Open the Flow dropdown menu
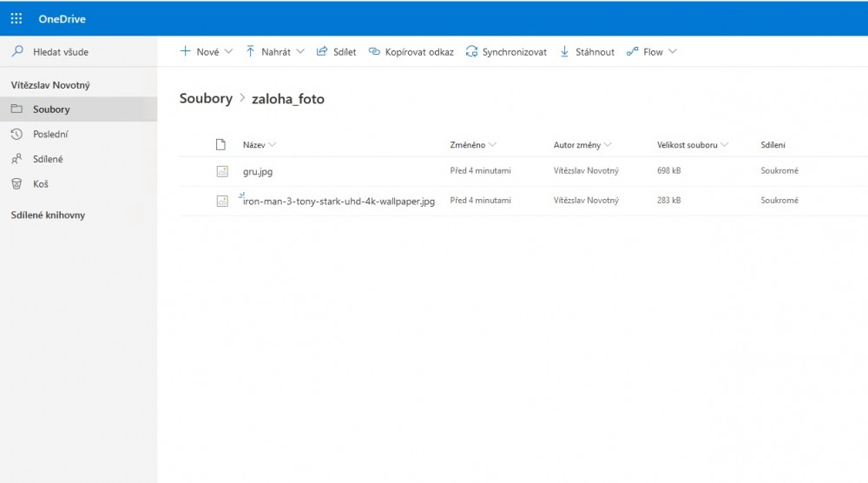Screen dimensions: 868x483 [x=673, y=52]
